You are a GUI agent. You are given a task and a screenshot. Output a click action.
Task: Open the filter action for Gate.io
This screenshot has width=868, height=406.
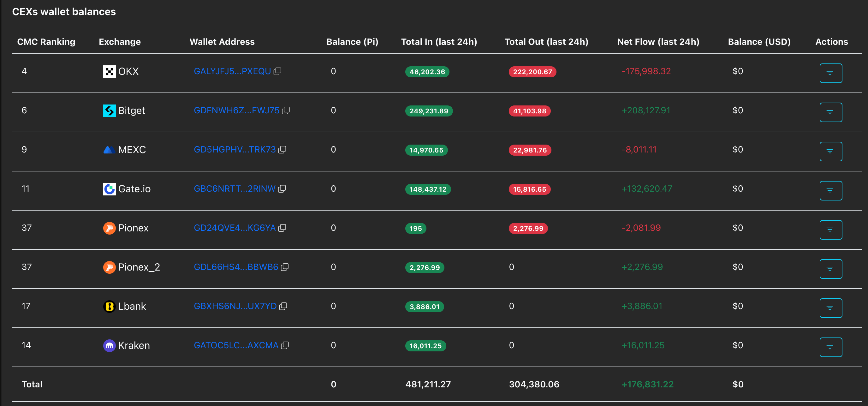(831, 190)
